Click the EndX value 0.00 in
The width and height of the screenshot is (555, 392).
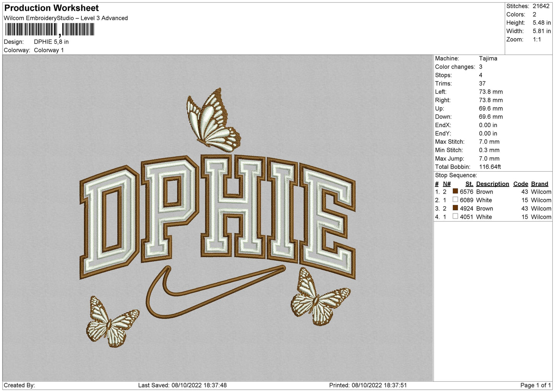pyautogui.click(x=488, y=125)
